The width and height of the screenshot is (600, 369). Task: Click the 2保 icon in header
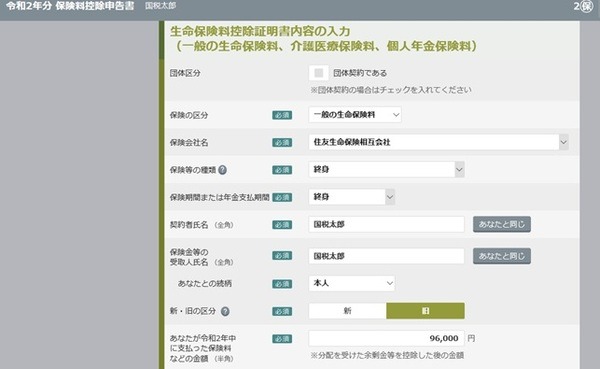583,7
